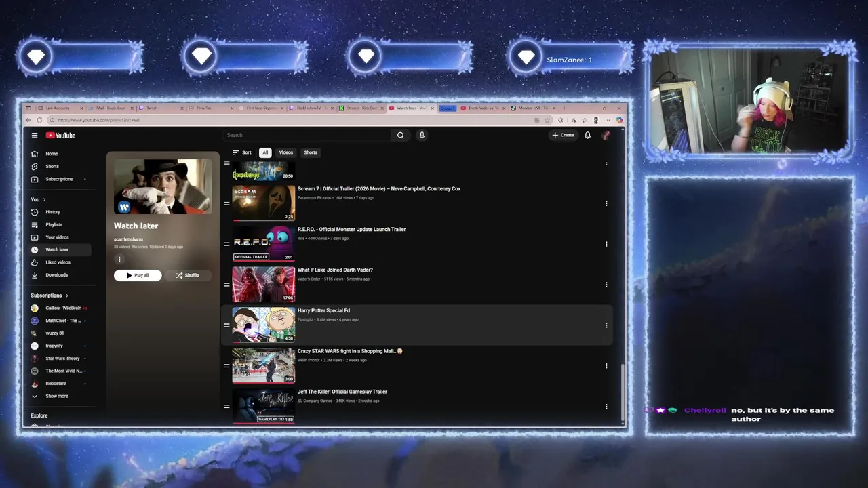Image resolution: width=868 pixels, height=488 pixels.
Task: Expand Subscriptions section header chevron
Action: 66,296
